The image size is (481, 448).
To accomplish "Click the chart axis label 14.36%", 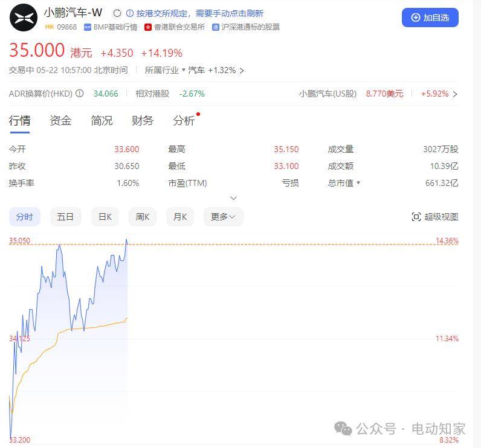I will tap(447, 240).
